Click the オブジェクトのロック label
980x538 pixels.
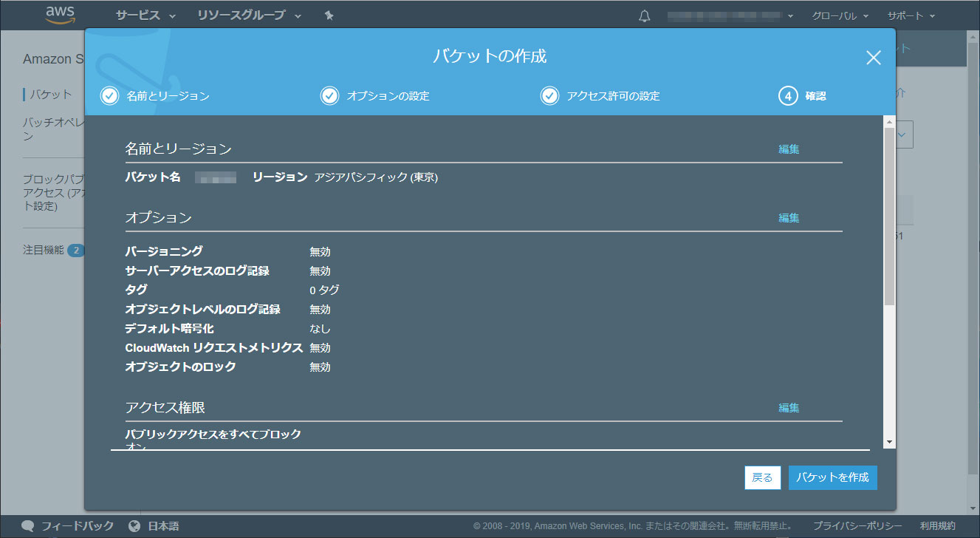click(x=181, y=367)
